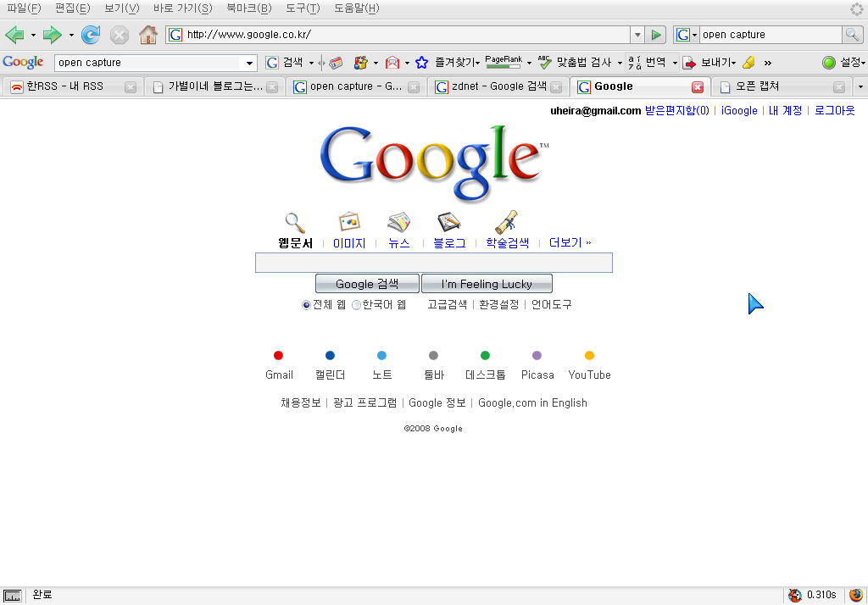Image resolution: width=868 pixels, height=605 pixels.
Task: Click the red Gmail dot
Action: (278, 355)
